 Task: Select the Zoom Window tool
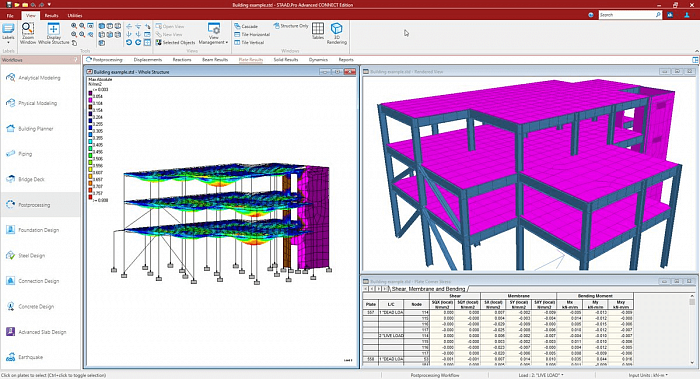click(x=28, y=33)
